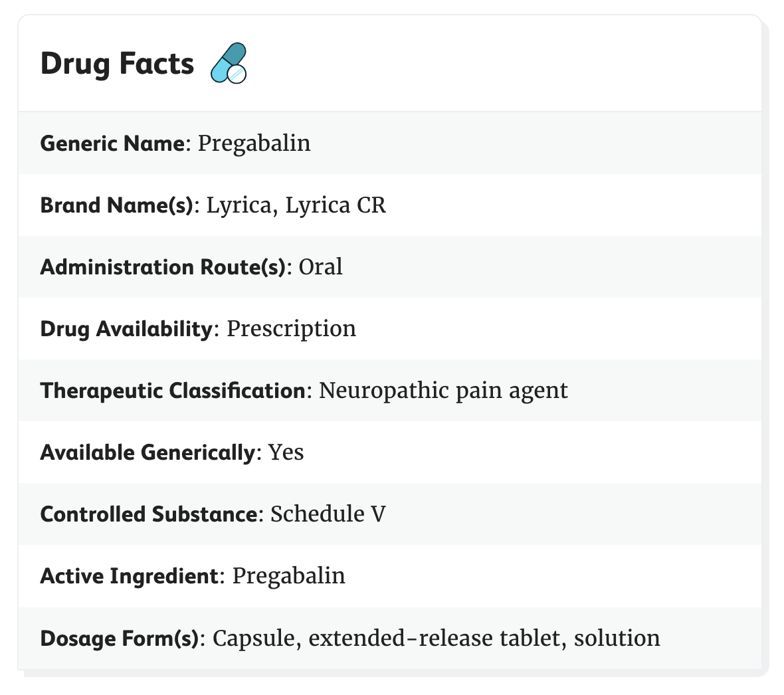The width and height of the screenshot is (784, 695).
Task: Click the Neuropathic pain agent text
Action: [444, 391]
